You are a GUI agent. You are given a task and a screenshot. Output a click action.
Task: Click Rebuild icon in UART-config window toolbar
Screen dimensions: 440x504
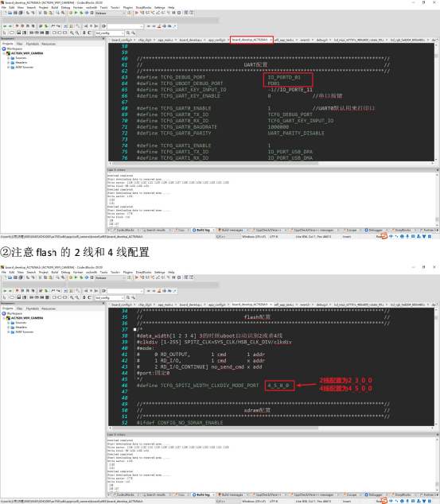[x=86, y=13]
